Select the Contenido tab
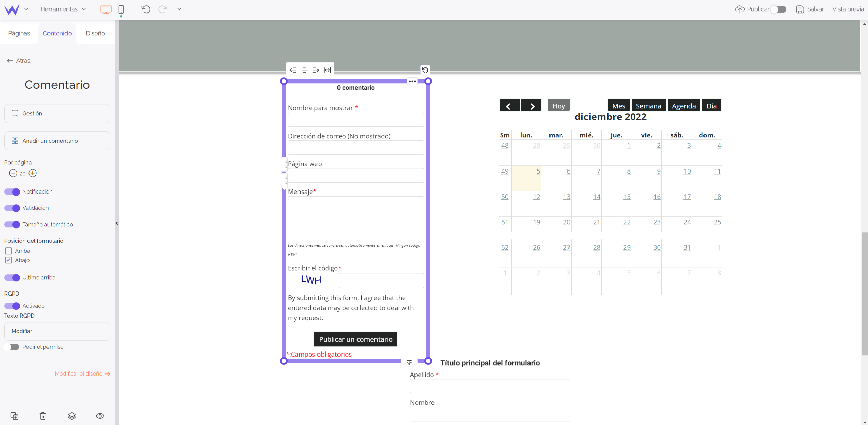Viewport: 868px width, 425px height. pos(58,33)
